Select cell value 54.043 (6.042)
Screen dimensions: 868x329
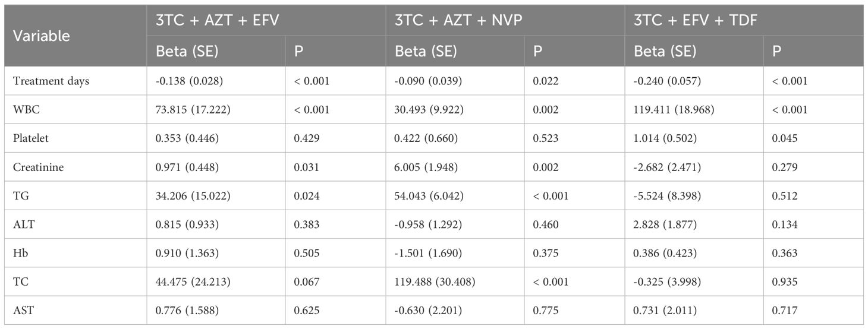pos(428,196)
